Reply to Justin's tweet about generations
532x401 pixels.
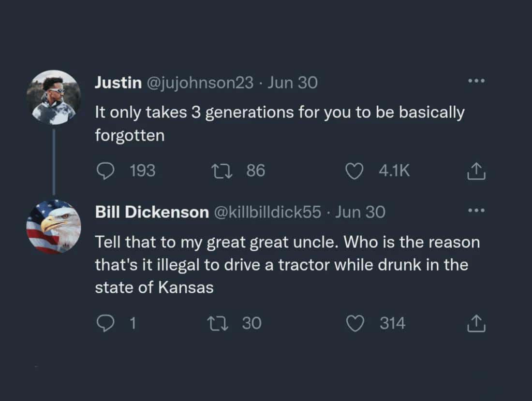[x=106, y=171]
